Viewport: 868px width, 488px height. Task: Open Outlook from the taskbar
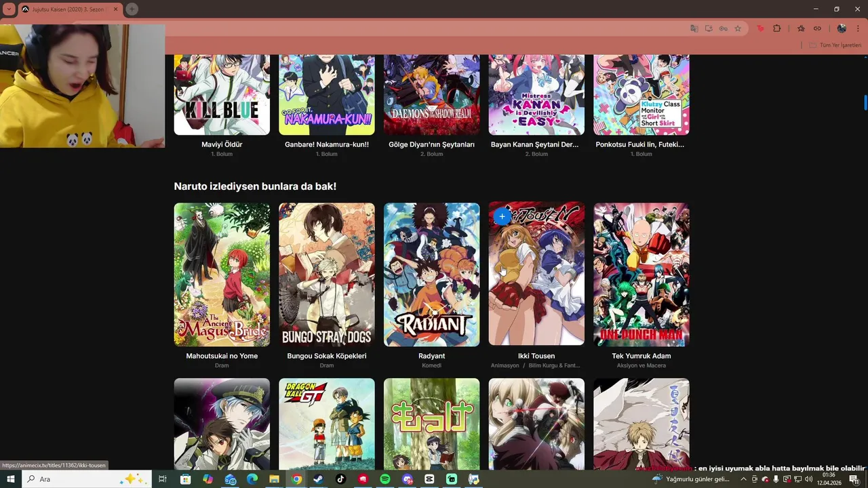point(230,479)
